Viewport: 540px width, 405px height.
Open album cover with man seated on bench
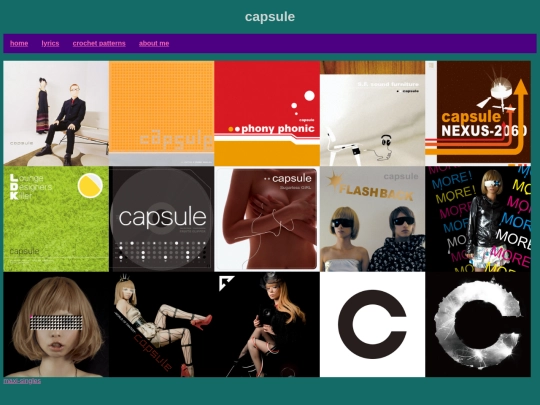click(56, 113)
